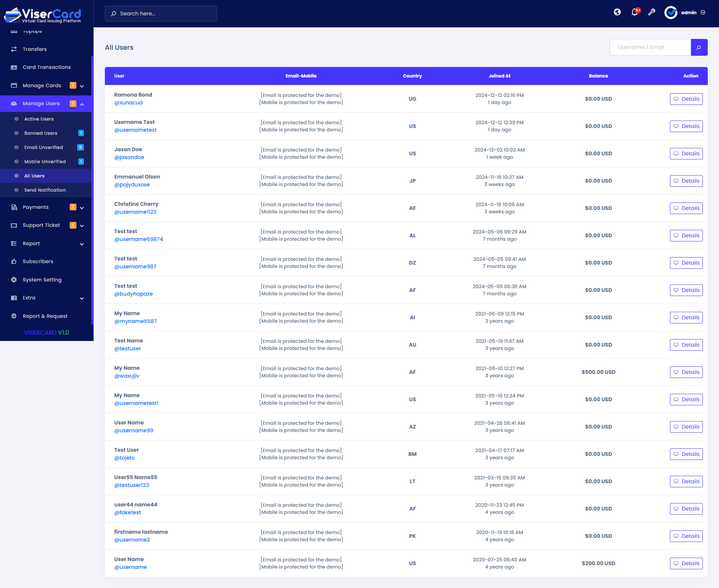Select Banned Users submenu item
The image size is (719, 588).
pyautogui.click(x=41, y=133)
